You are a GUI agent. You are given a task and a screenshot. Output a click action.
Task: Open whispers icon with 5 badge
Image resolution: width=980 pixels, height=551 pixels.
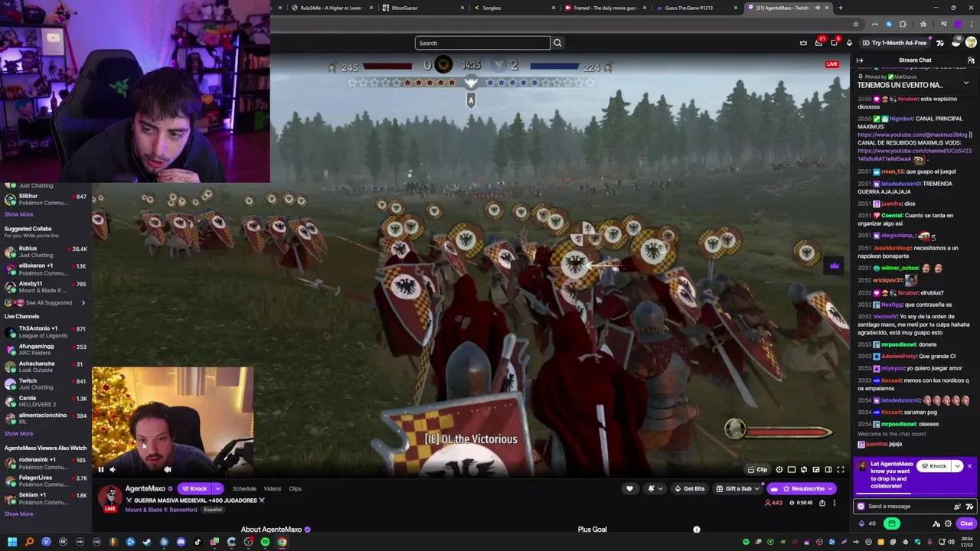[x=834, y=43]
